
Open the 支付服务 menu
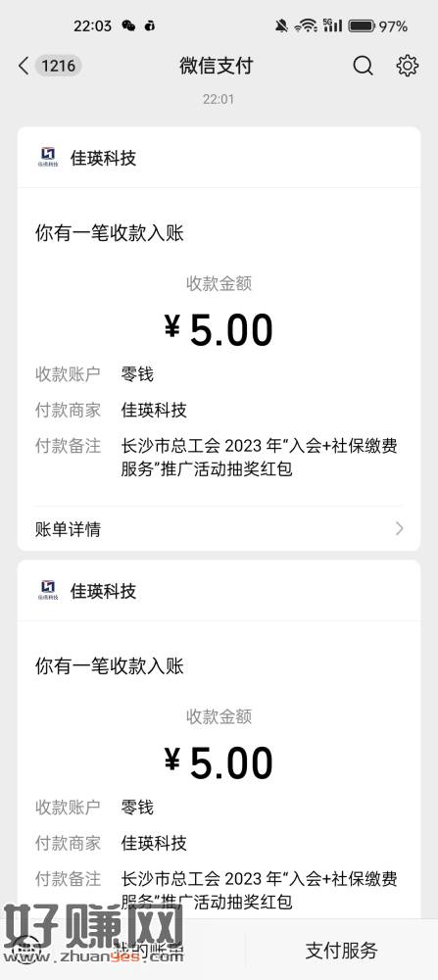point(341,950)
